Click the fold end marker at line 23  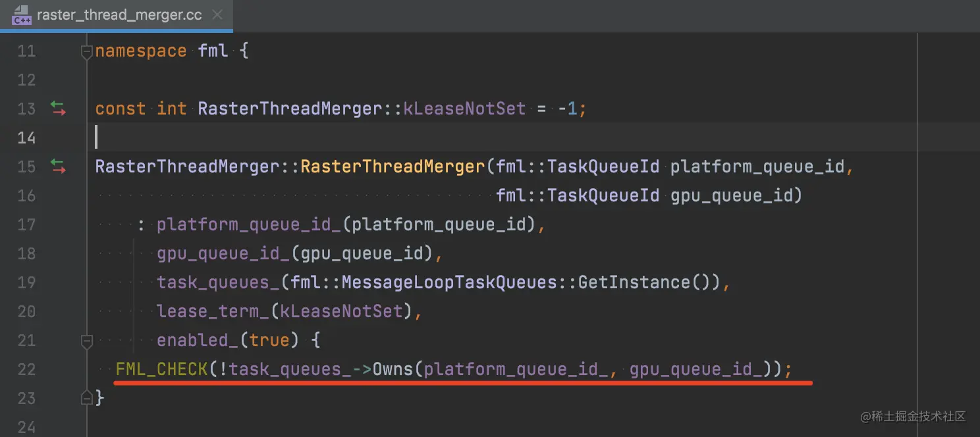pos(87,398)
